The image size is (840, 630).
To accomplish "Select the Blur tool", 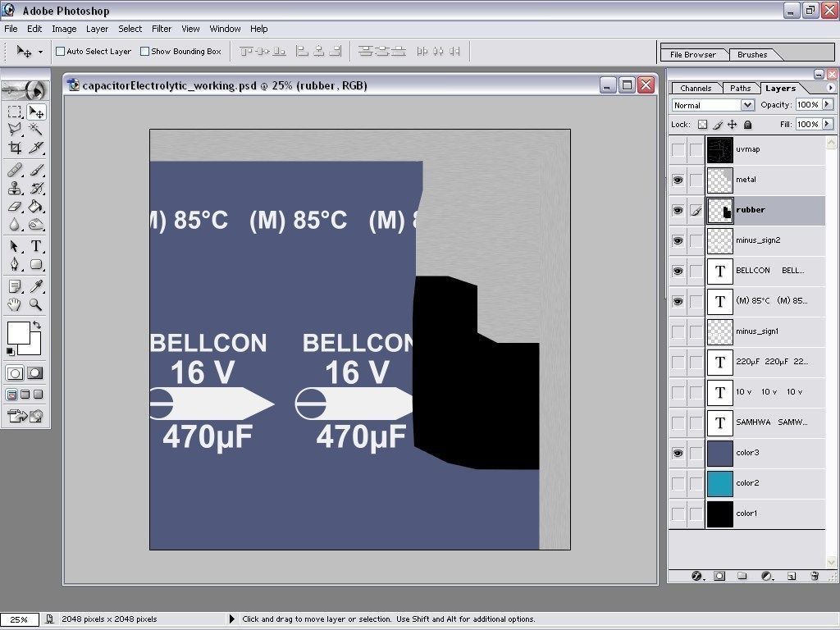I will 15,225.
